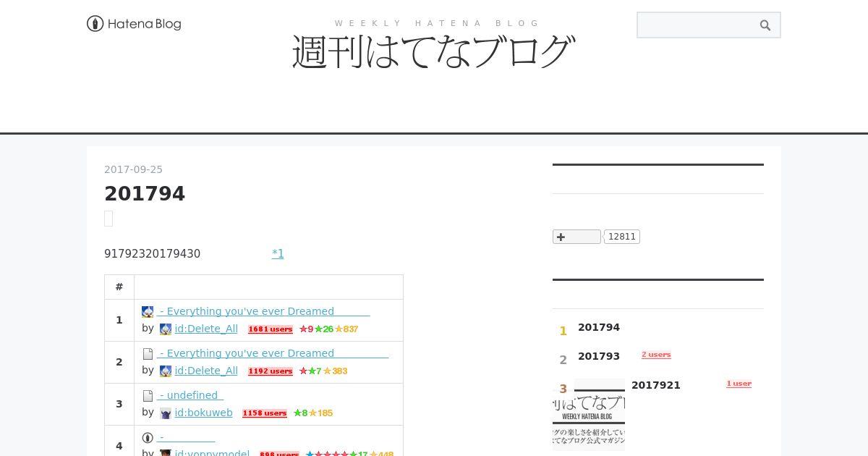Jump to footnote *1
The image size is (868, 456).
tap(278, 253)
